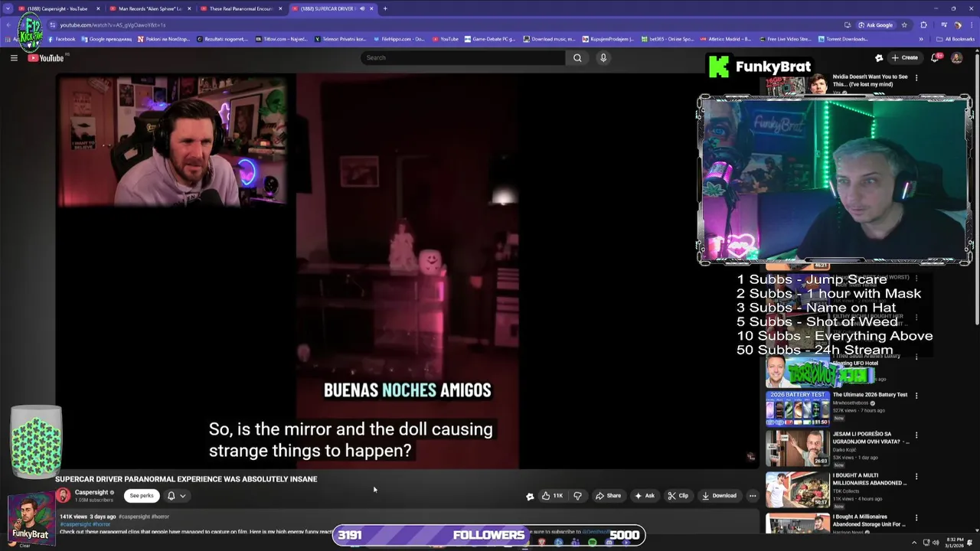Open the Ultimate 2026 Battery Test thumbnail
This screenshot has width=980, height=551.
797,409
